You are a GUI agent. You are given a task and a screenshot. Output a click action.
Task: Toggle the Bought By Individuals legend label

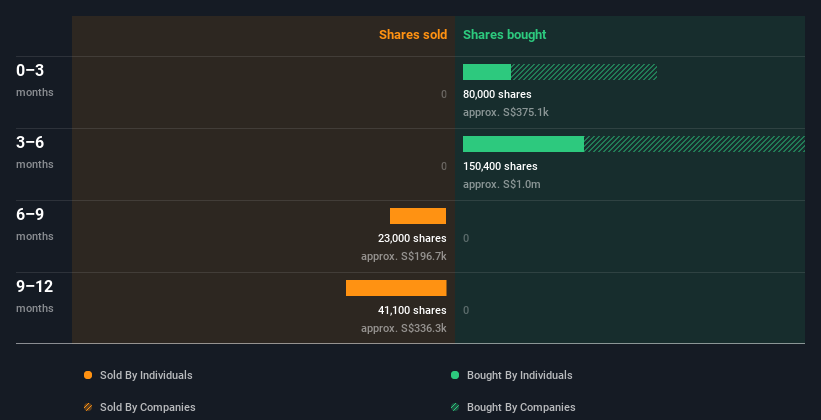519,375
